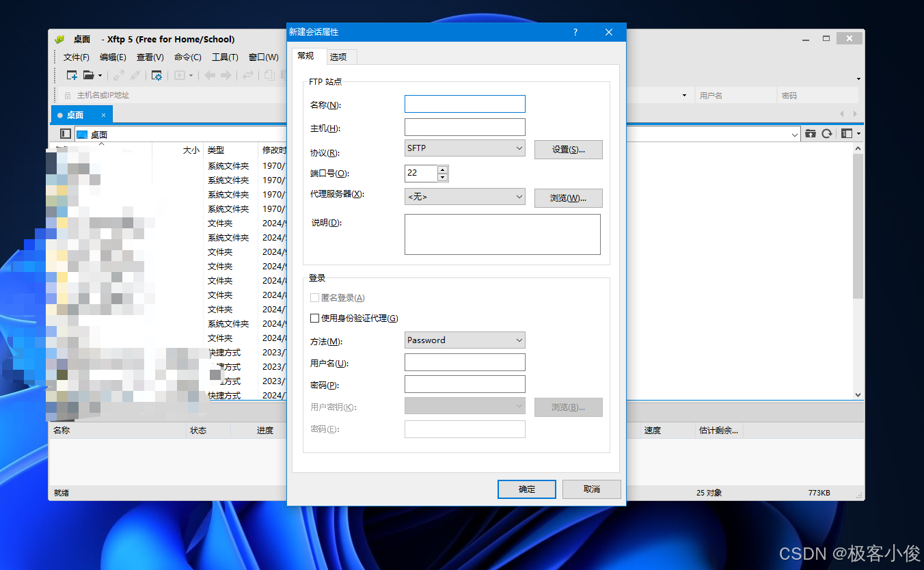
Task: Click the lock icon beside host address field
Action: click(x=68, y=96)
